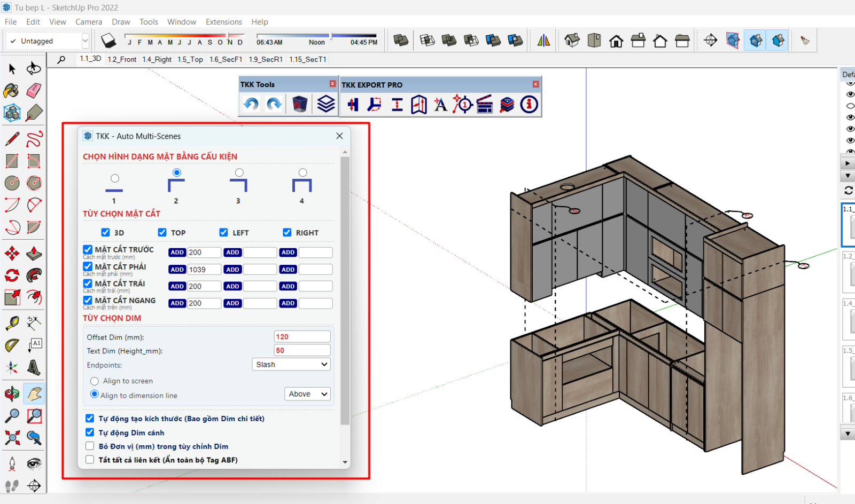Click first ADD button for MẶT CẮT TRƯỚC

[177, 253]
